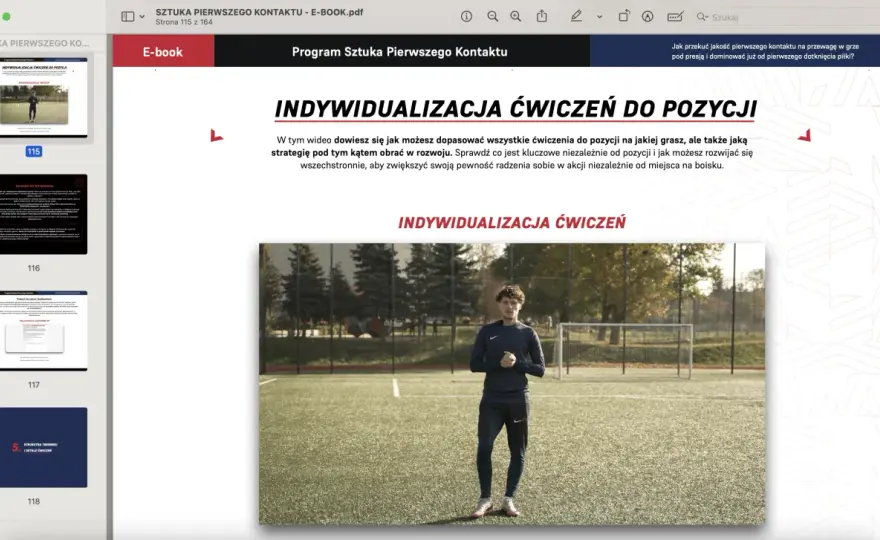
Task: Click 'Program Sztuka Pierwszego Kontaktu' header text
Action: click(400, 52)
